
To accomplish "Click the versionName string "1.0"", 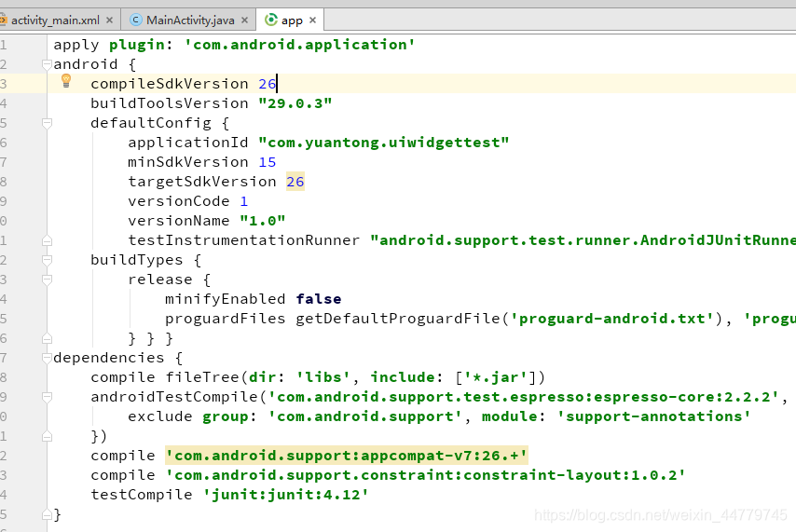I will [263, 221].
